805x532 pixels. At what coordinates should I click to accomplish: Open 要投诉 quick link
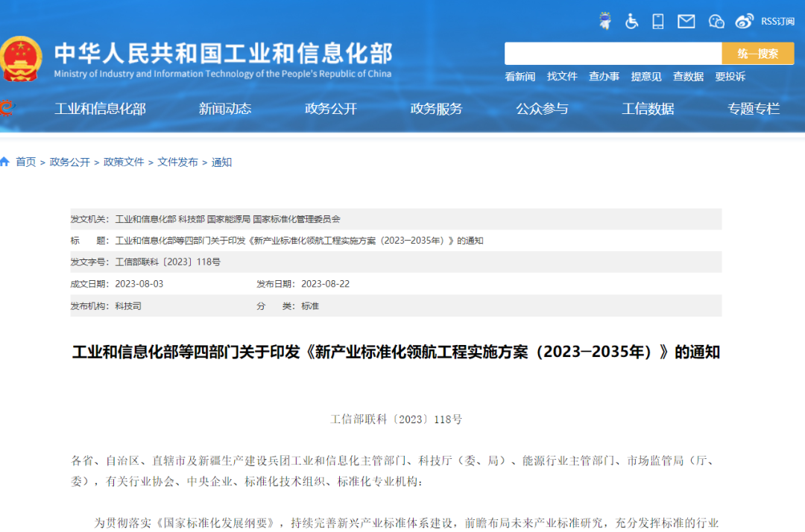730,77
